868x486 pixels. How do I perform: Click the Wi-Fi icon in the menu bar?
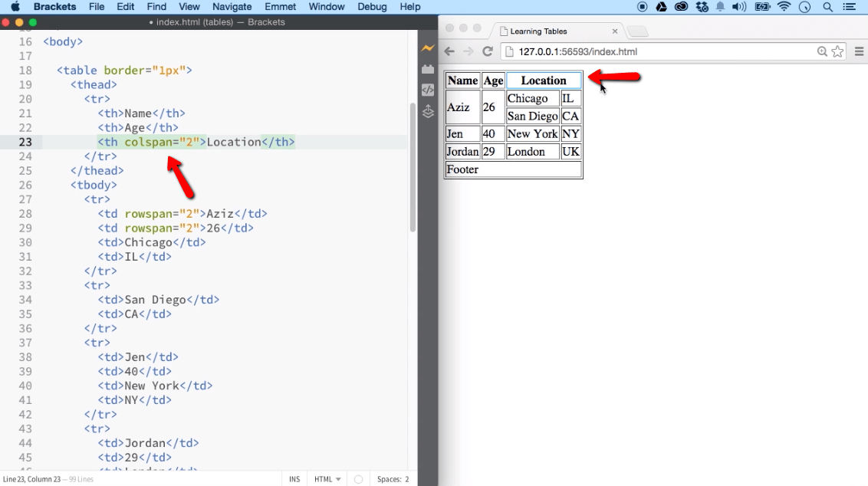pos(784,7)
